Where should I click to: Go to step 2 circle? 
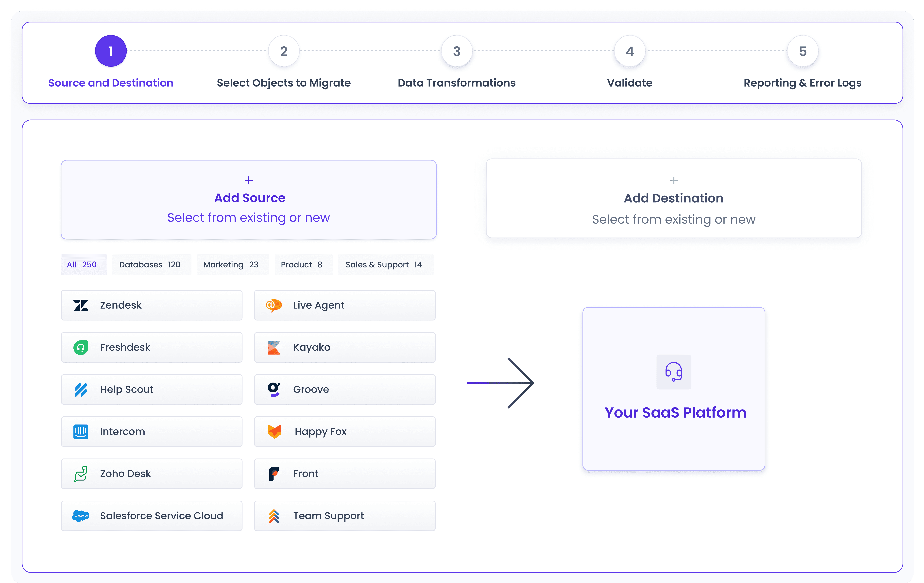[x=284, y=51]
